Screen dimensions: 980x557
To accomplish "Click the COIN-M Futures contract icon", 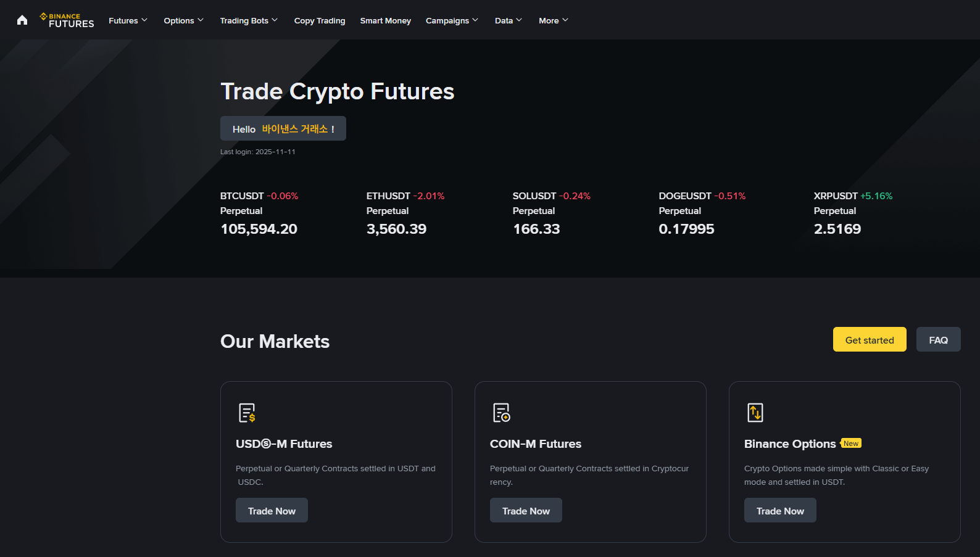I will click(501, 413).
